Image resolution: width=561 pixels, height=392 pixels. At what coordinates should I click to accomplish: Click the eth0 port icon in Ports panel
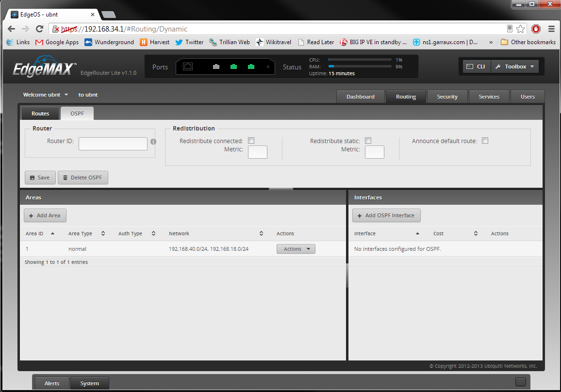(x=216, y=67)
